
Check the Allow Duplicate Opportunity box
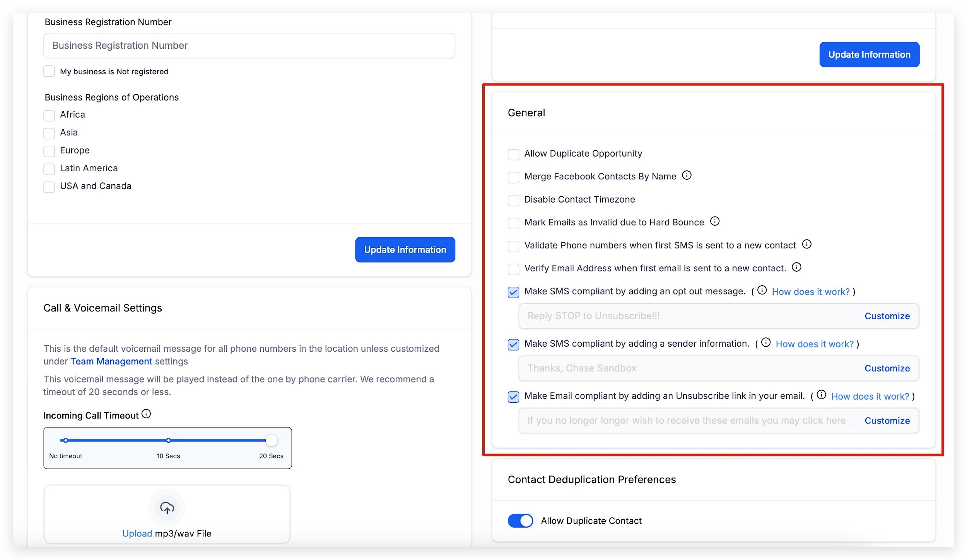click(x=513, y=155)
